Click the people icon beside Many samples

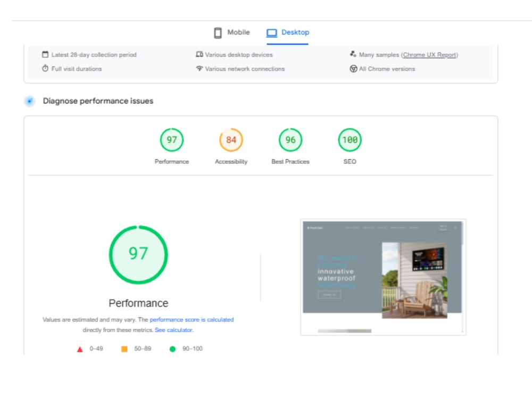(x=353, y=54)
